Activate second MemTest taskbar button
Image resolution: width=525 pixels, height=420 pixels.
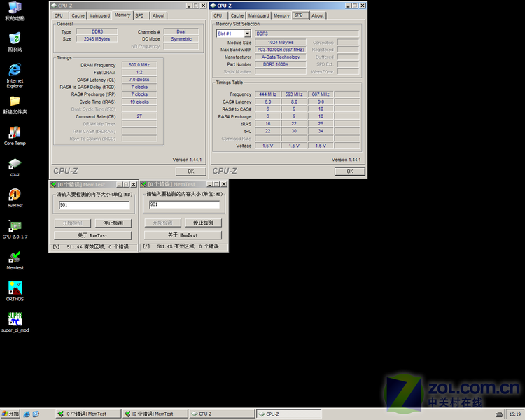pos(155,414)
